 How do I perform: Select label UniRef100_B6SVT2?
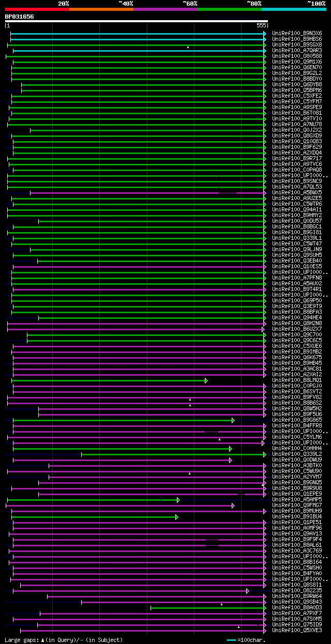(297, 391)
